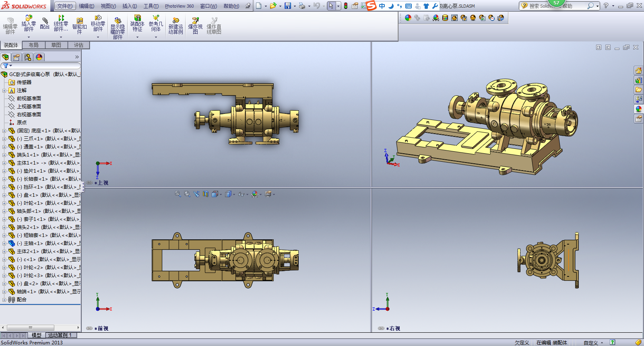This screenshot has width=644, height=346.
Task: Open the Display Style dropdown arrow
Action: 234,194
